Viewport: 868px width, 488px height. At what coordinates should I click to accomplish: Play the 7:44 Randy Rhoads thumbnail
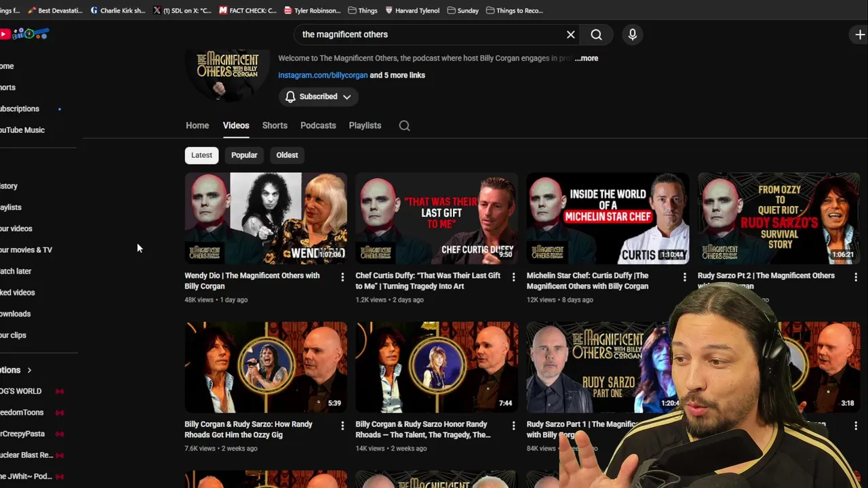coord(437,367)
